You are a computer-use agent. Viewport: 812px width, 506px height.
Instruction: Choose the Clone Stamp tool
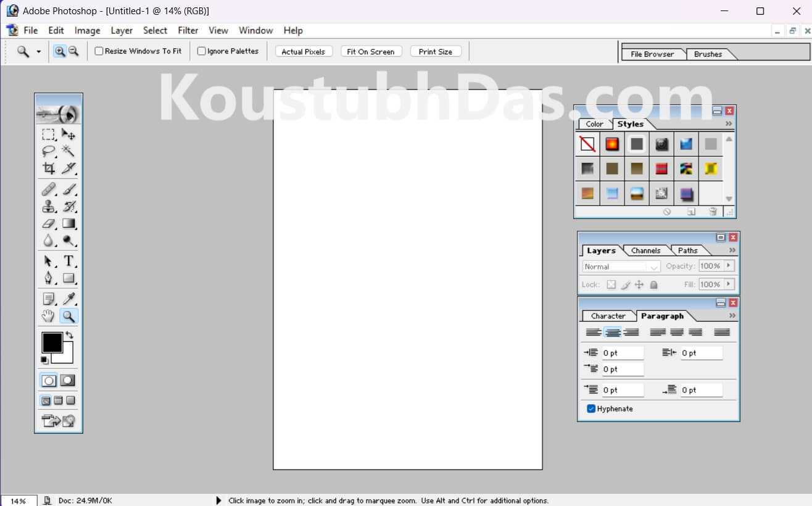[x=49, y=206]
